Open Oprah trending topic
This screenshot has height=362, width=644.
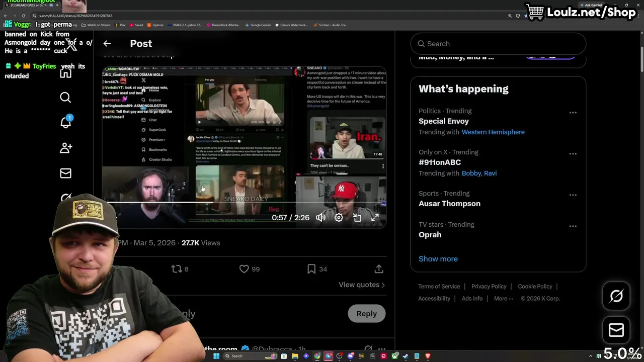430,235
